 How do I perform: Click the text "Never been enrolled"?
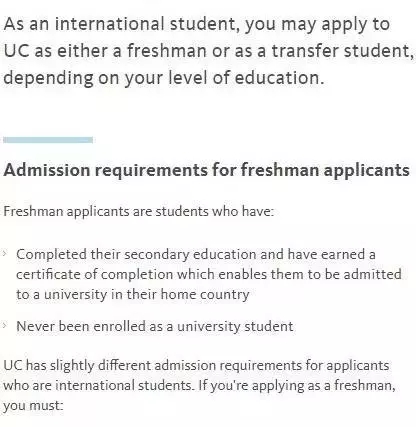pos(81,326)
